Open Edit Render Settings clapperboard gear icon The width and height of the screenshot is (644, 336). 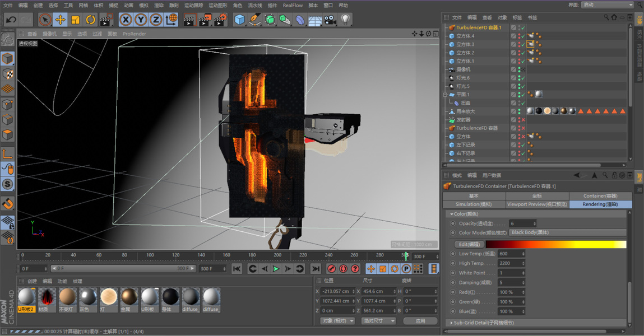coord(220,20)
